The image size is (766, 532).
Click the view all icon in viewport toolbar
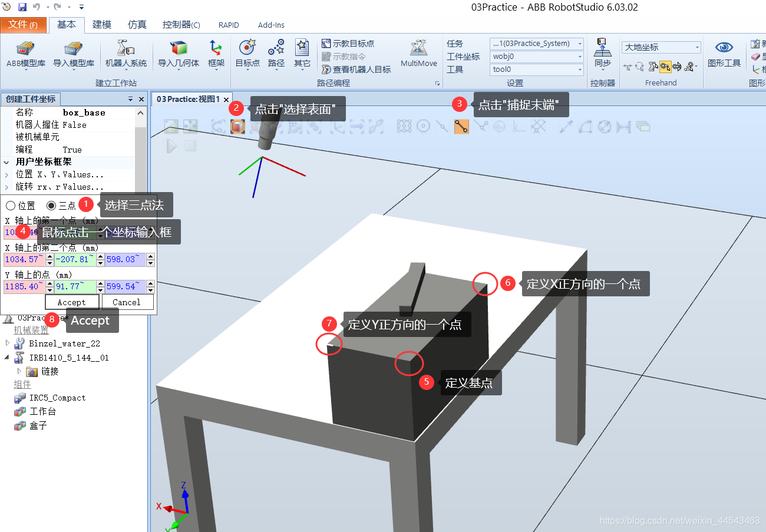pos(171,126)
